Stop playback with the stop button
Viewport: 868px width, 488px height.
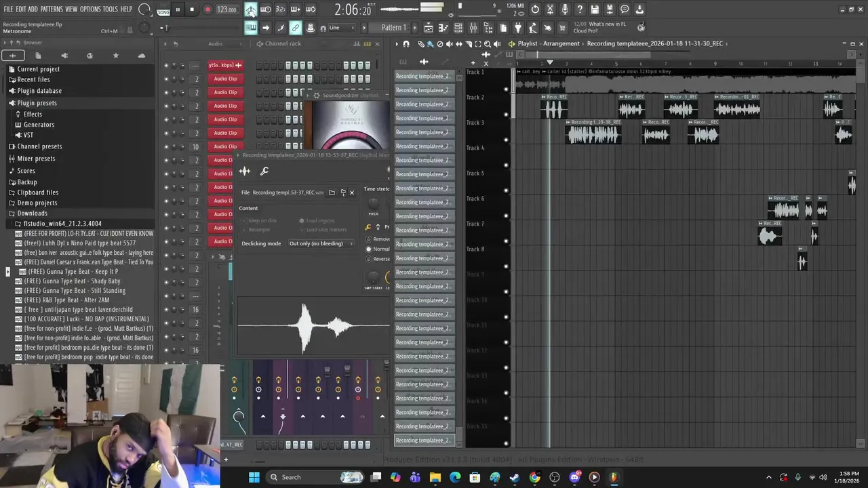(192, 9)
